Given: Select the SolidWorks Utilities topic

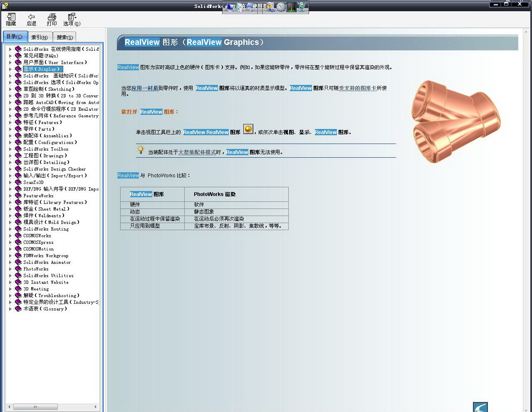Looking at the screenshot, I should (48, 275).
